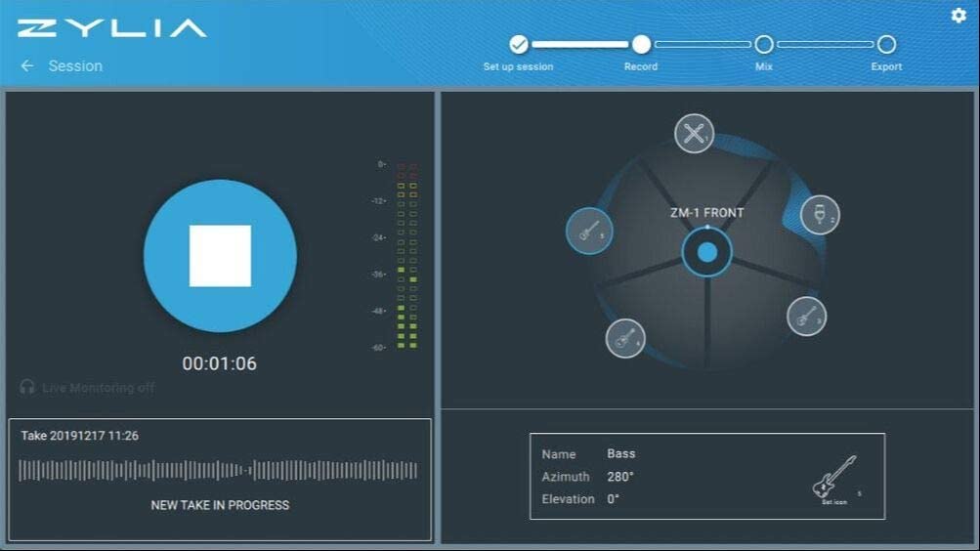
Task: Select the drumsticks source icon numbered 1
Action: [694, 133]
